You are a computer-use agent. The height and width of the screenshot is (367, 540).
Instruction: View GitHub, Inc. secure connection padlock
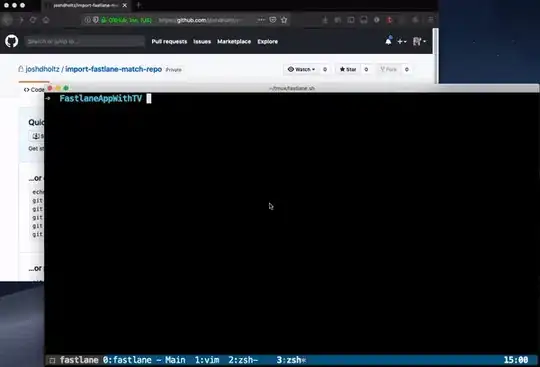[126, 20]
